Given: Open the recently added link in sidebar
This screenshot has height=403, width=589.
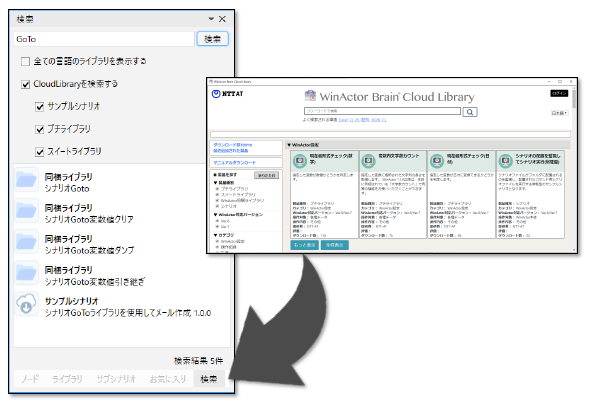Looking at the screenshot, I should click(231, 151).
